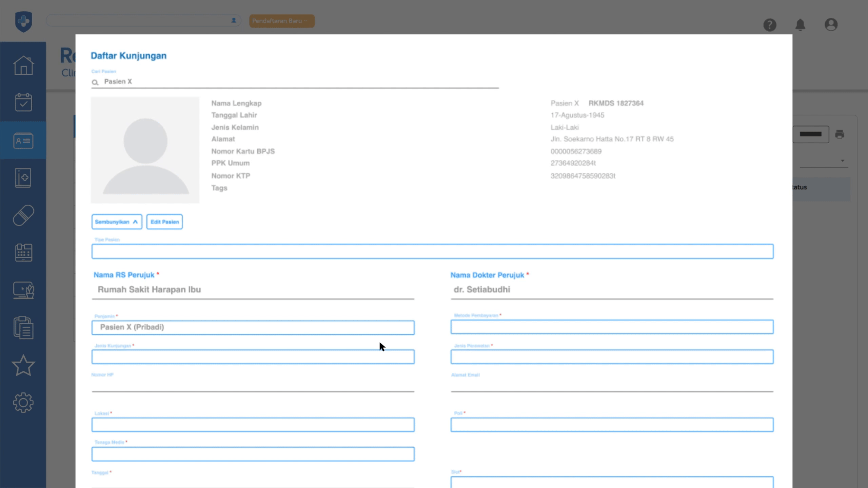Open the home icon in sidebar
Screen dimensions: 868x488
click(23, 65)
